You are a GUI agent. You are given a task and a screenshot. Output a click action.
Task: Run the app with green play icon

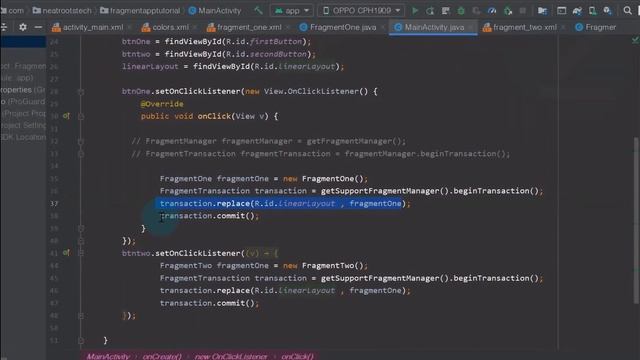[415, 11]
